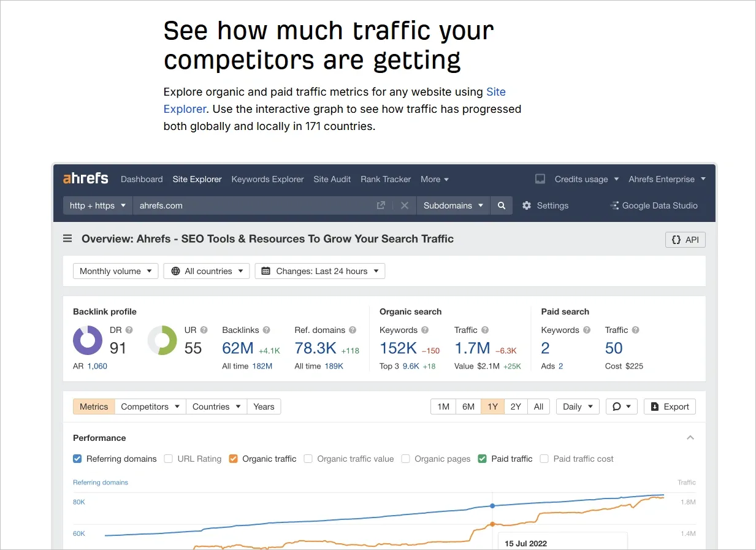Expand the Monthly volume dropdown
Viewport: 756px width, 550px height.
point(115,270)
